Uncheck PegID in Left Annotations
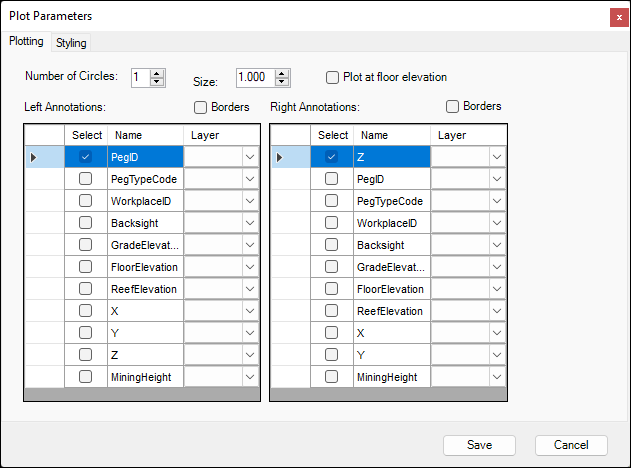The height and width of the screenshot is (468, 631). pos(86,157)
